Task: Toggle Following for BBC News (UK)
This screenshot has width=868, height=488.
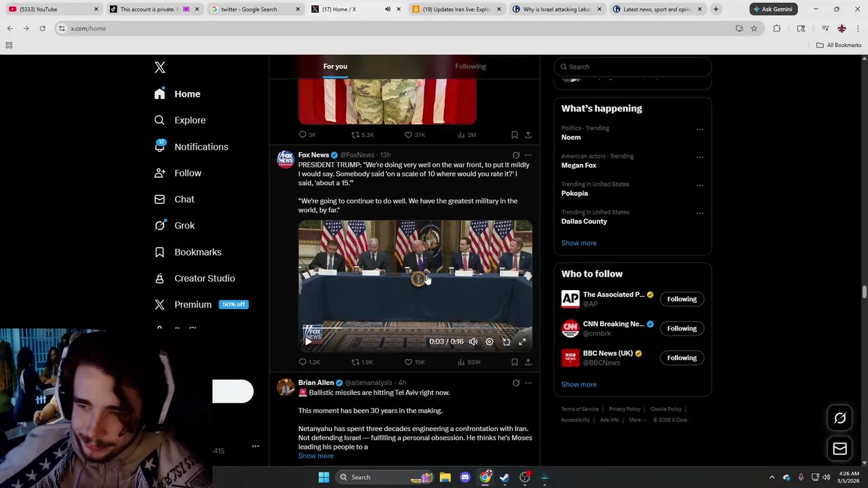Action: 682,358
